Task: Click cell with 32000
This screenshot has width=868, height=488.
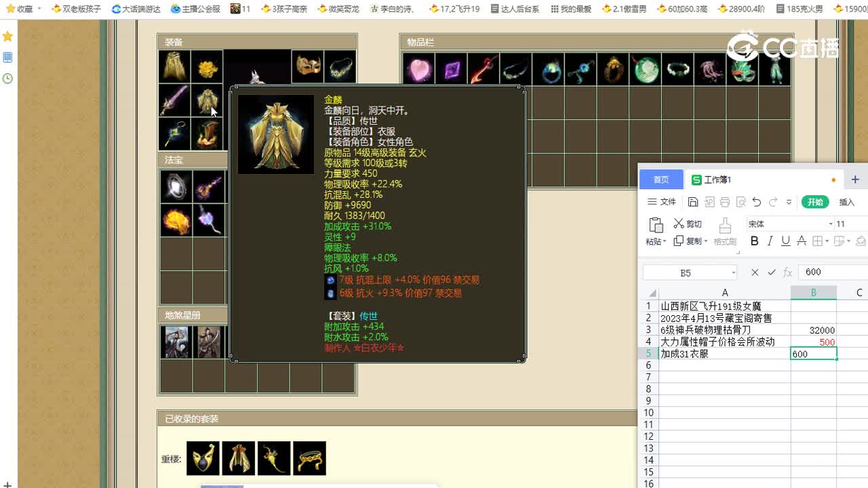Action: 813,330
